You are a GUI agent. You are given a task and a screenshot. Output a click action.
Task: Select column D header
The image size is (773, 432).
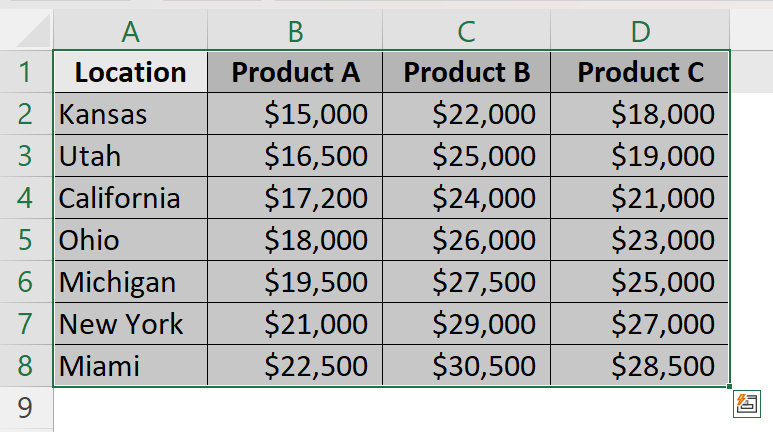(640, 32)
